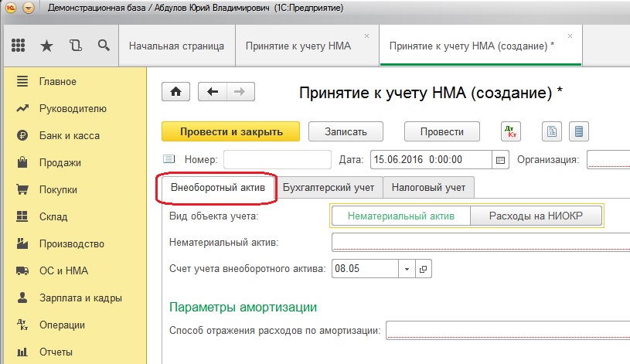Click the Параметры амортизации heading
630x364 pixels.
(243, 307)
